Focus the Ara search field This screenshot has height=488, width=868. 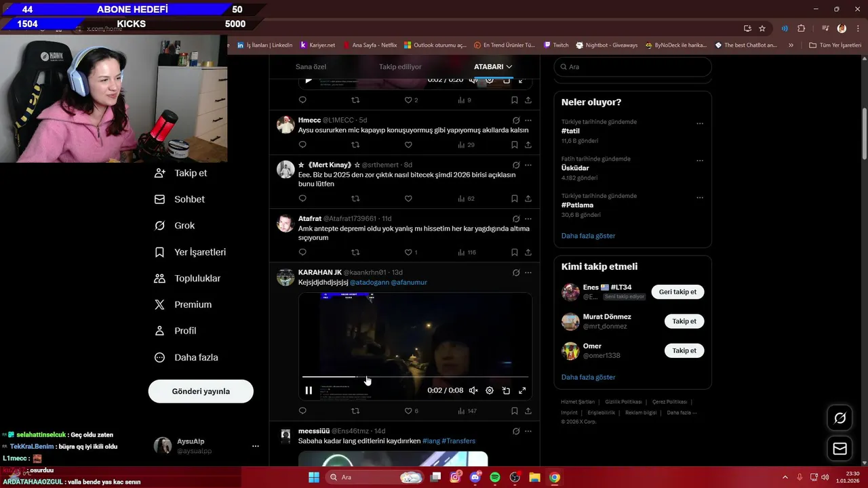(x=633, y=67)
